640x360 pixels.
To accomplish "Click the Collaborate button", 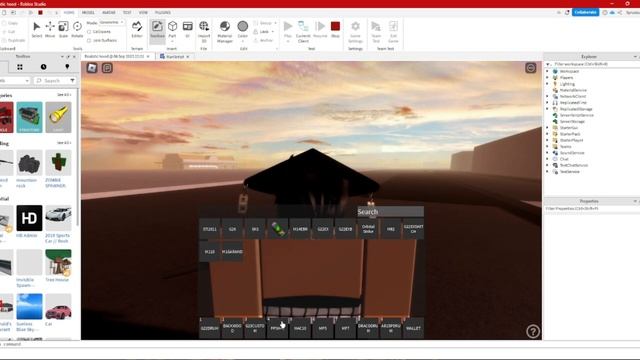I will coord(585,12).
